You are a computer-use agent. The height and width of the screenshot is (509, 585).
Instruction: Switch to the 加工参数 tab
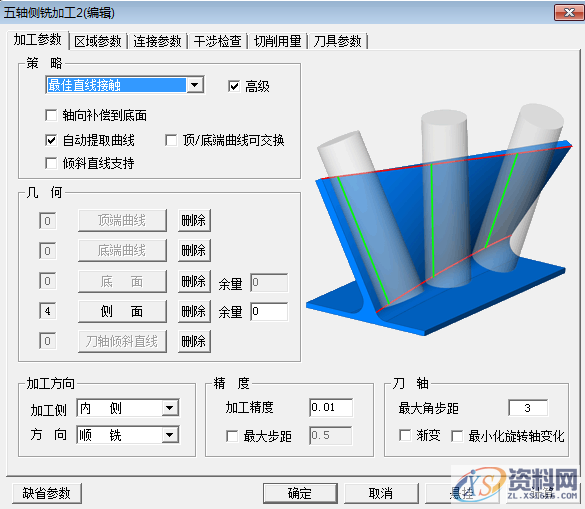[37, 40]
